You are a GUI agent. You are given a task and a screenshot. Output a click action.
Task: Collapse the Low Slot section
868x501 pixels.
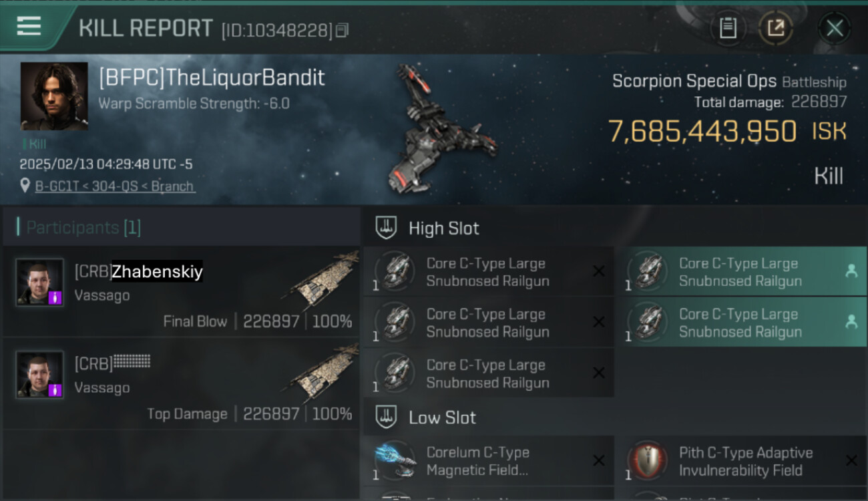(386, 417)
